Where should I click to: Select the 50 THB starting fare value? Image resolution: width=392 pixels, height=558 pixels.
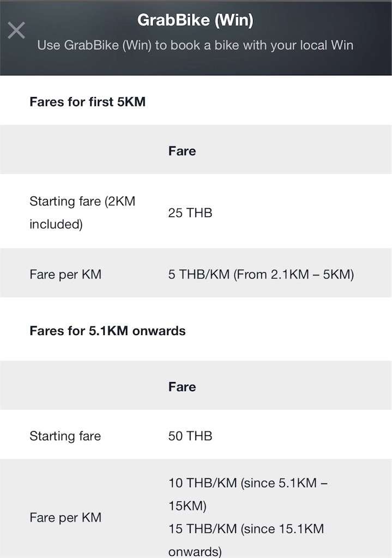pos(190,436)
